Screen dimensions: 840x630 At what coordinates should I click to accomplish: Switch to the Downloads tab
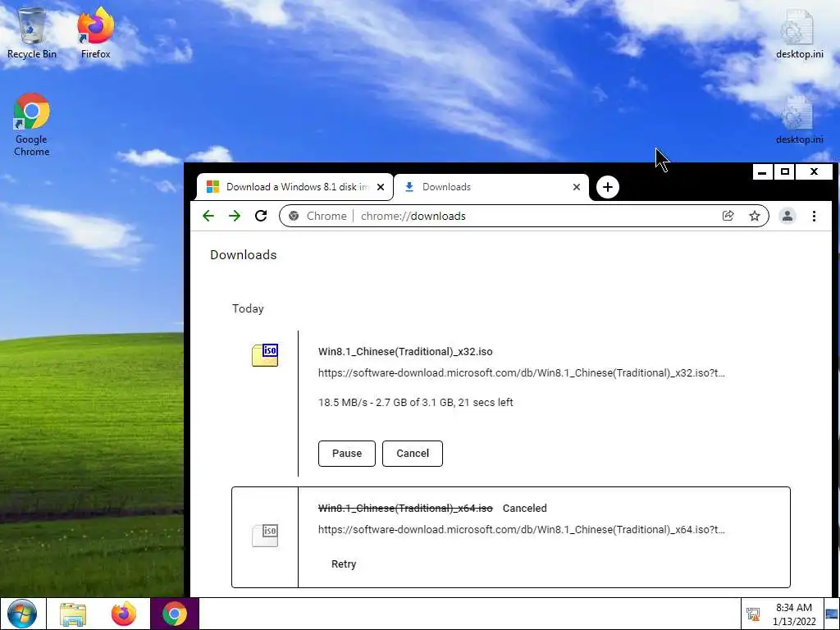[x=491, y=187]
